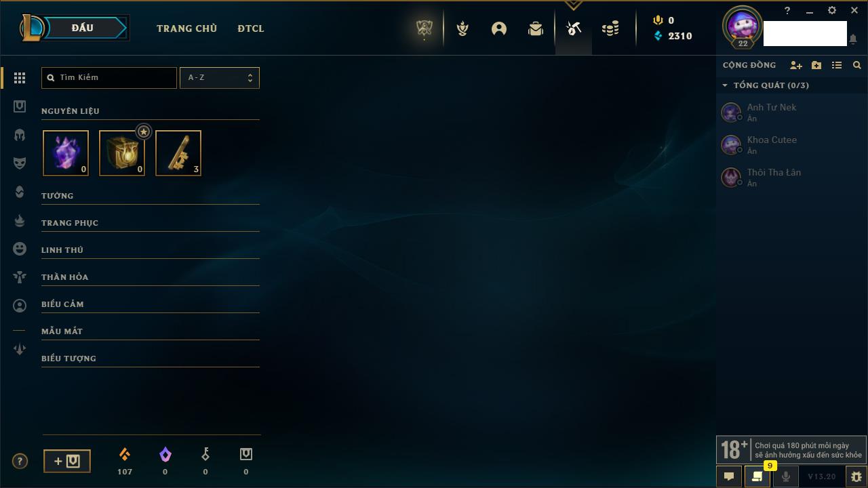Switch to the ĐTCL tab
The height and width of the screenshot is (488, 868).
[251, 28]
